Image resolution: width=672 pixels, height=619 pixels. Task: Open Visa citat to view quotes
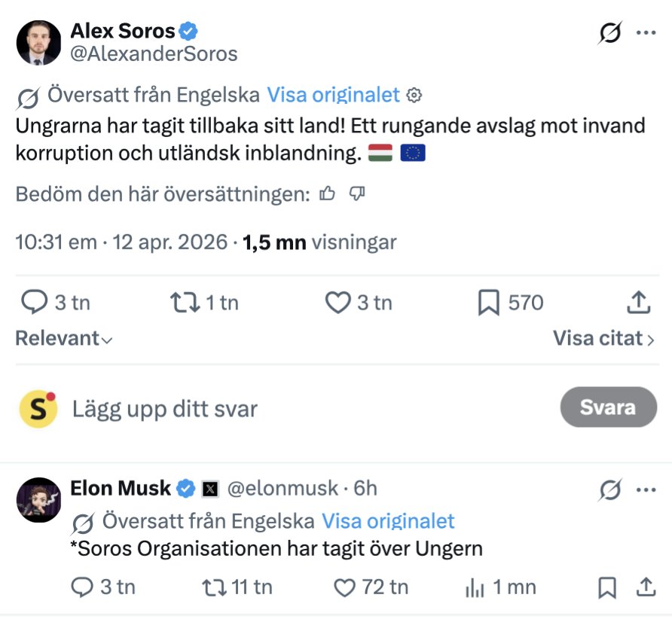(603, 339)
